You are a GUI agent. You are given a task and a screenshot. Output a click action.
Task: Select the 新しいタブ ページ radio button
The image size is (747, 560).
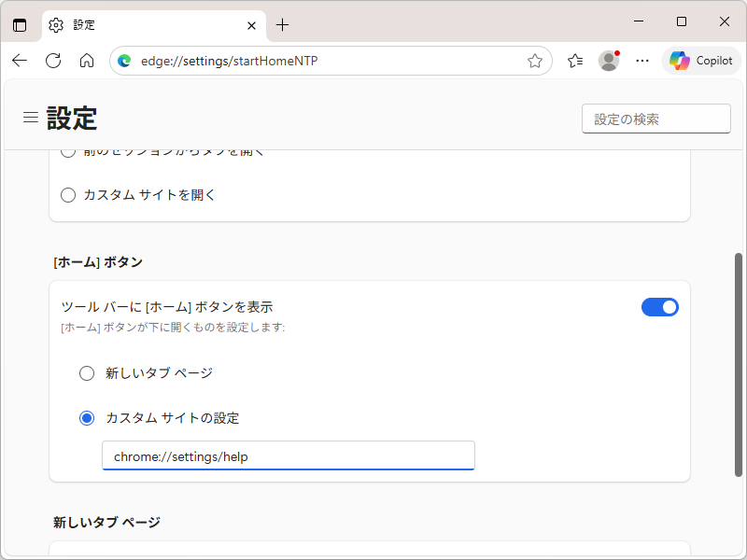pyautogui.click(x=87, y=372)
